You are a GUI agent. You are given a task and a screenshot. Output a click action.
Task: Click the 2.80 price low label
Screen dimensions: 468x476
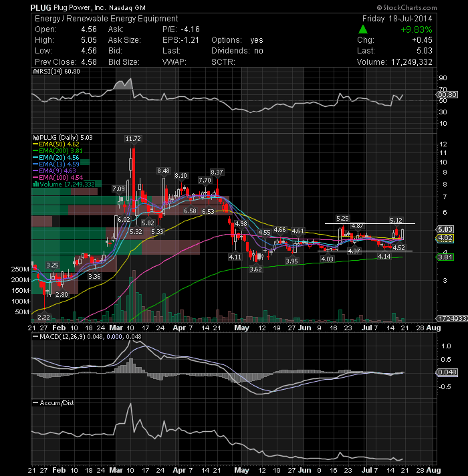tap(62, 294)
